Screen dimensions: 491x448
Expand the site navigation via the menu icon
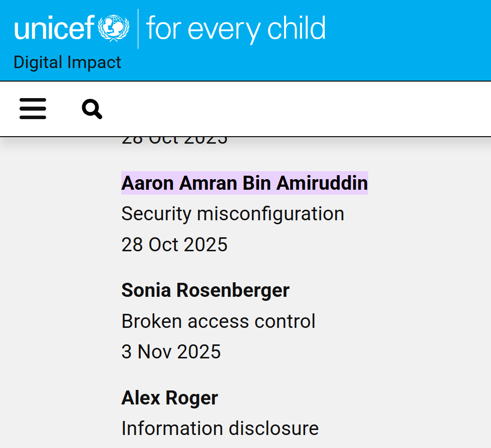pyautogui.click(x=33, y=109)
